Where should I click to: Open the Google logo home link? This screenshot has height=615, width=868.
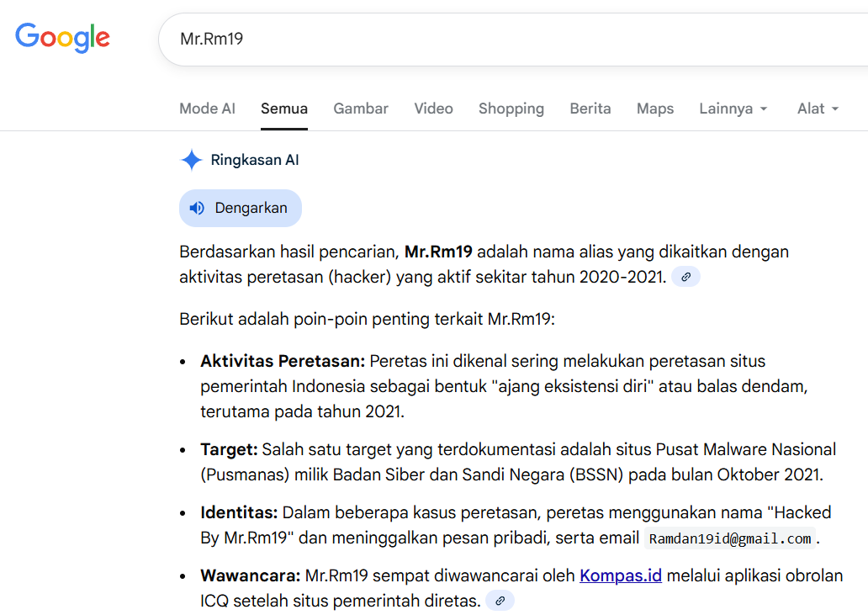[x=62, y=38]
